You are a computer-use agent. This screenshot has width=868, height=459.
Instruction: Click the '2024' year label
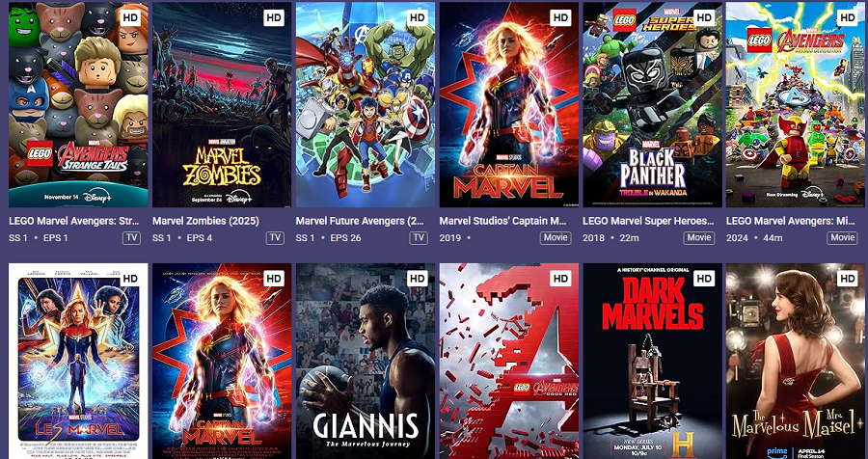click(737, 238)
